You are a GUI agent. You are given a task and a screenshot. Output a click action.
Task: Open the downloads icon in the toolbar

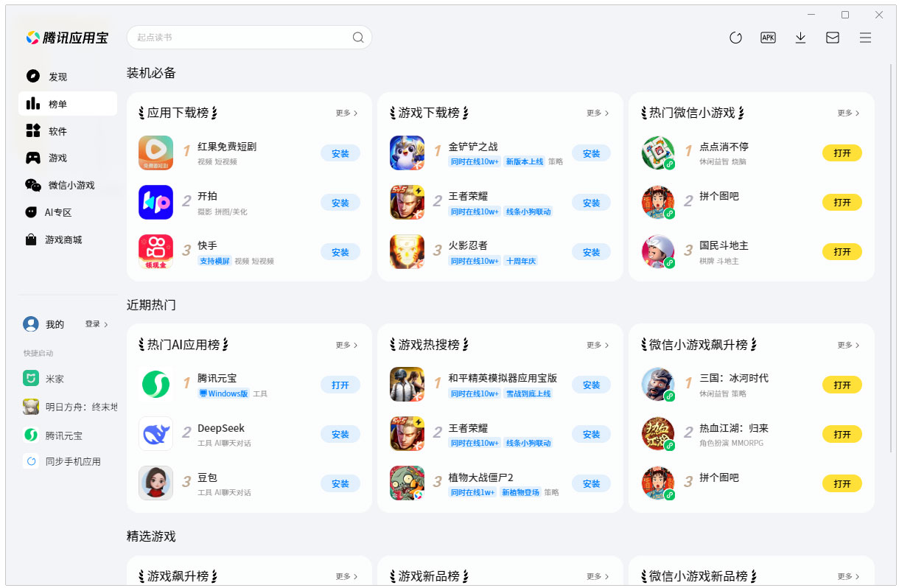tap(800, 38)
